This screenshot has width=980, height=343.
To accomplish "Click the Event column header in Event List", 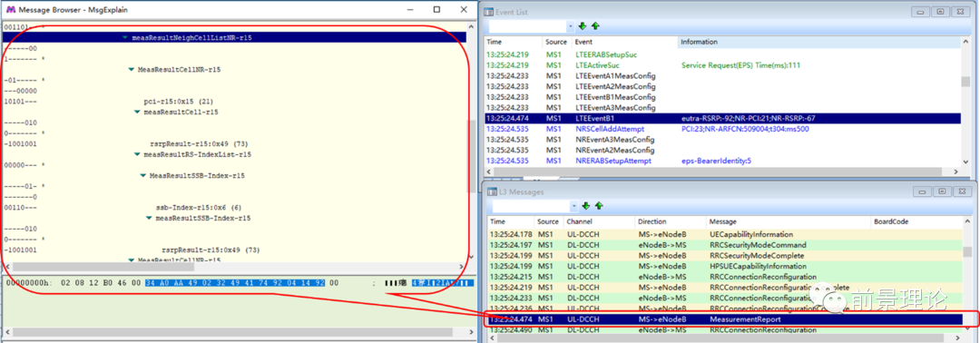I will tap(623, 42).
